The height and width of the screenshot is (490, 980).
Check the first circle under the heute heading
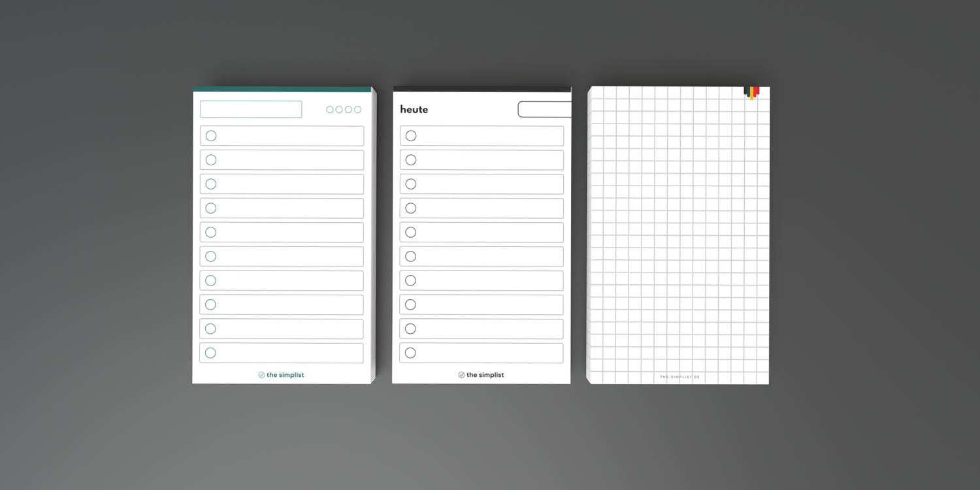point(411,136)
